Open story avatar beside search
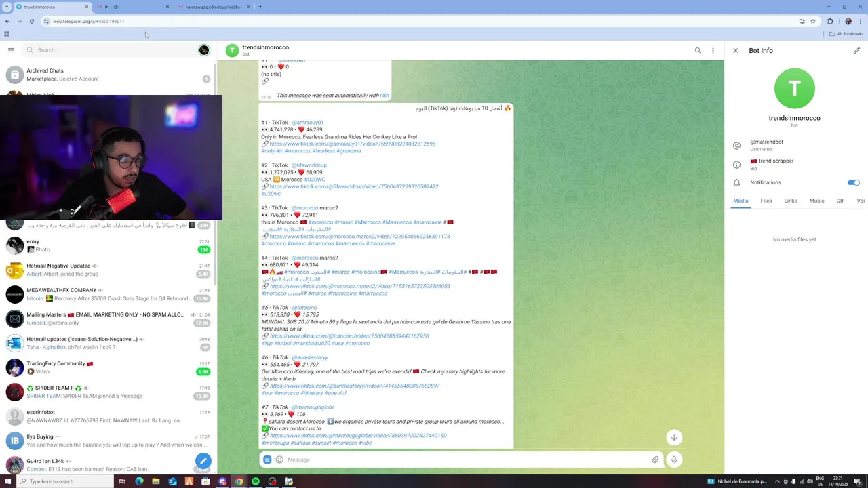Image resolution: width=868 pixels, height=488 pixels. pos(203,50)
